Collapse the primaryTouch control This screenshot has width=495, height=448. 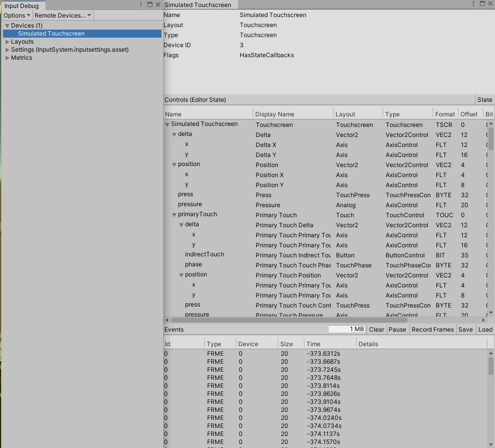174,215
